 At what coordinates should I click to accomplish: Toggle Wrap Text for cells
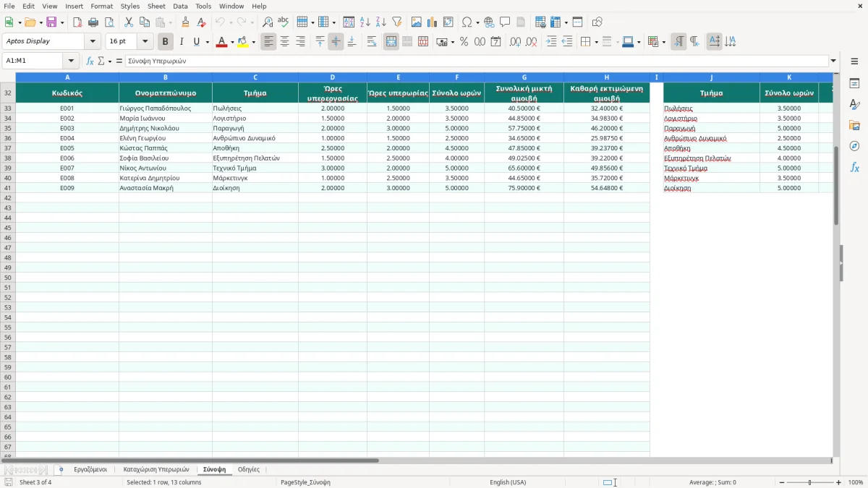pos(372,42)
